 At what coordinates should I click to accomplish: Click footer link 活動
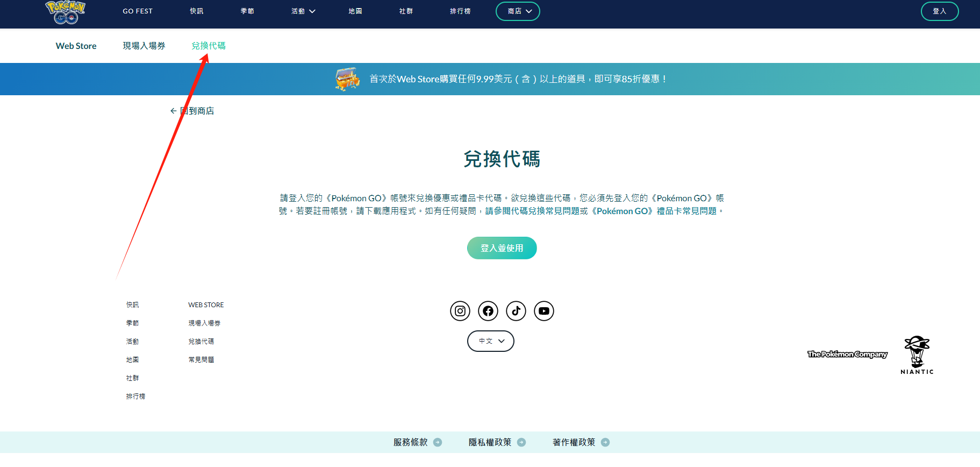(132, 342)
